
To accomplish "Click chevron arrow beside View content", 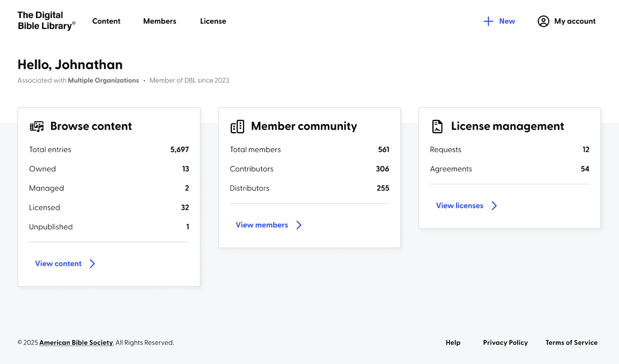I will pyautogui.click(x=92, y=264).
